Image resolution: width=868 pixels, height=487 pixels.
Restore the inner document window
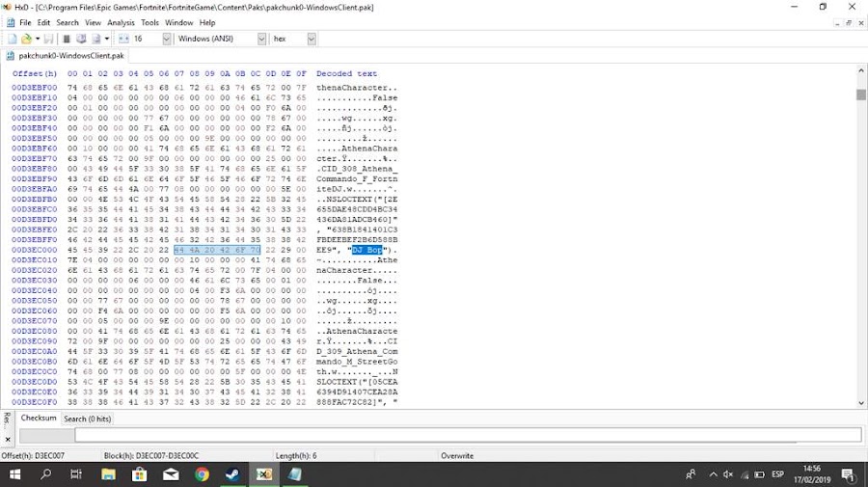pos(849,23)
